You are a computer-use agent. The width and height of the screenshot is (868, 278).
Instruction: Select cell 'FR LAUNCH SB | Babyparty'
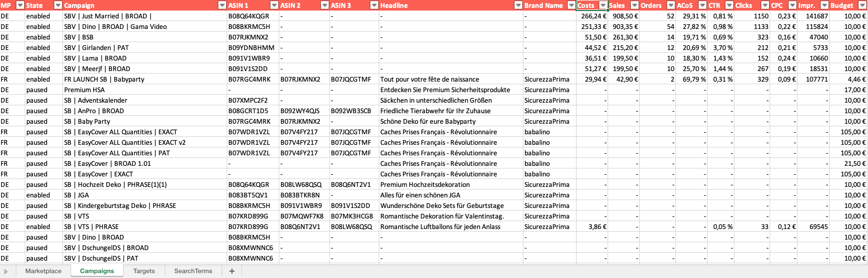coord(145,79)
